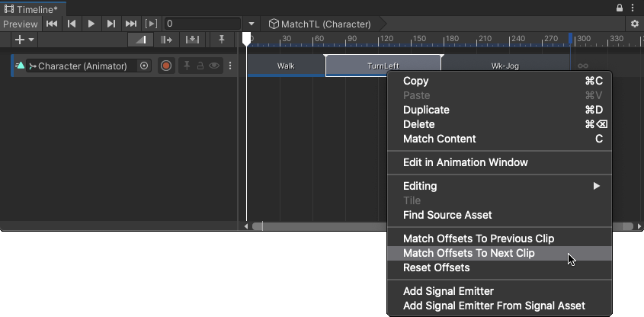This screenshot has width=644, height=317.
Task: Step to the previous frame
Action: click(72, 24)
